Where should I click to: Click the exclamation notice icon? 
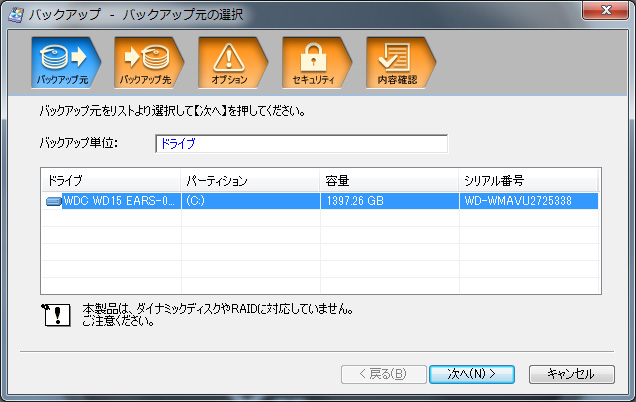tap(56, 315)
